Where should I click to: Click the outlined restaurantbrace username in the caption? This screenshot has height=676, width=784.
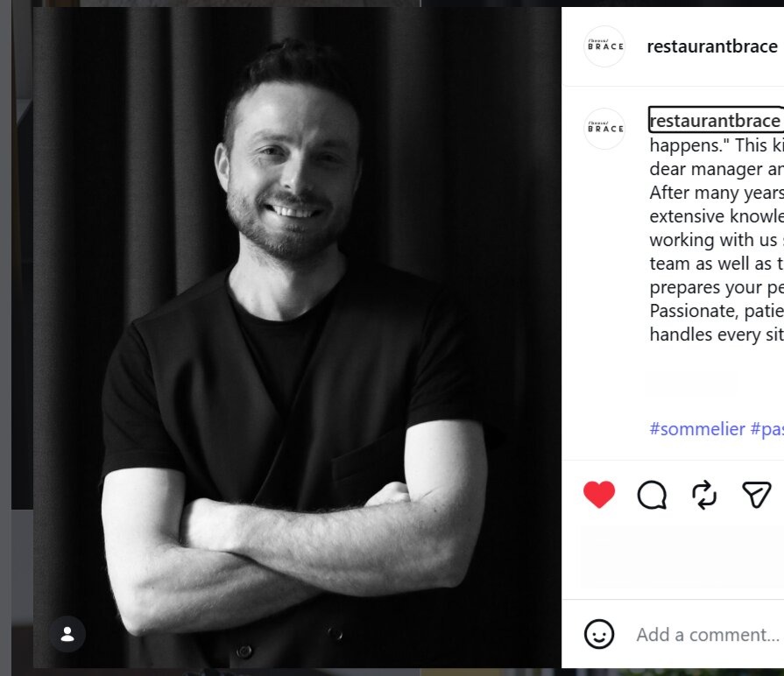pyautogui.click(x=714, y=121)
